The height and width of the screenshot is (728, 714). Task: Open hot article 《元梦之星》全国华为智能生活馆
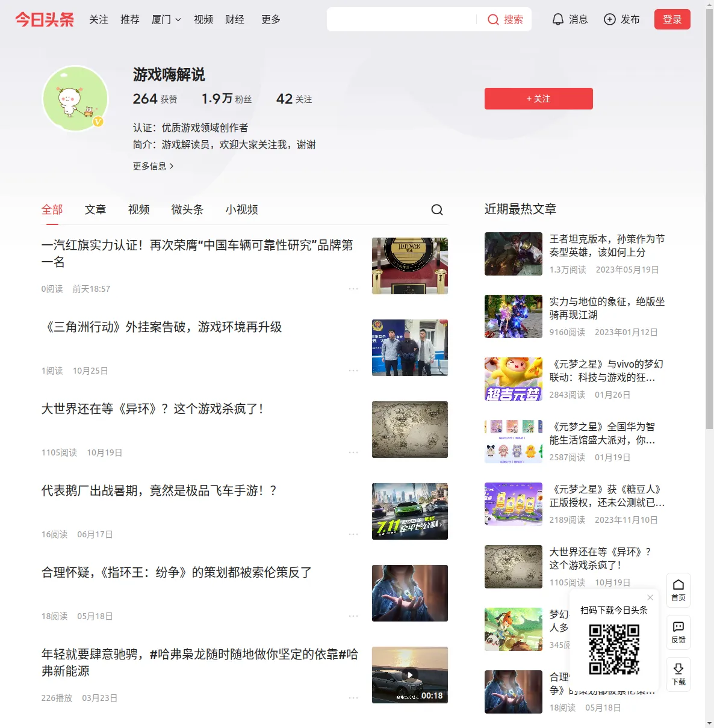click(x=603, y=433)
